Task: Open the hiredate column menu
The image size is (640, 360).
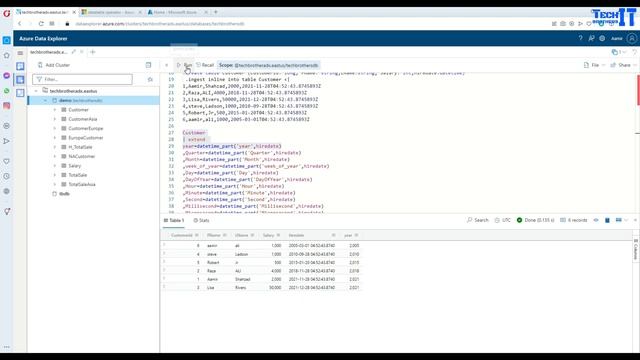Action: (333, 235)
